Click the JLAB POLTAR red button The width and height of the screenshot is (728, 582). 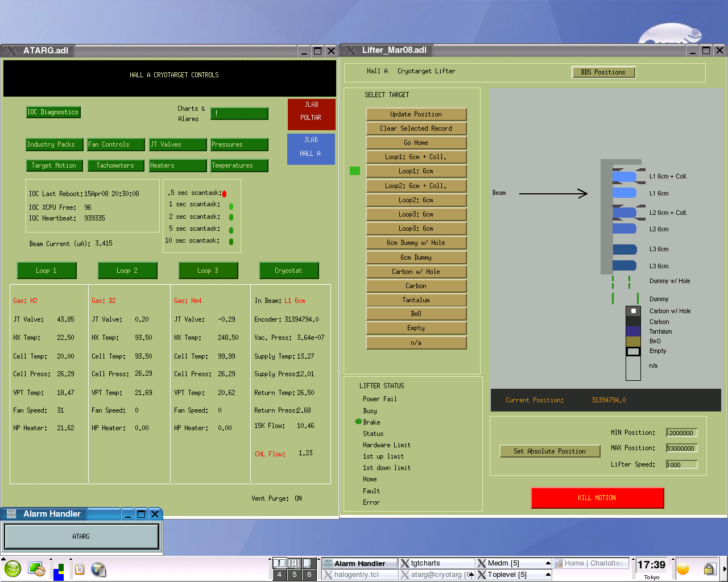click(x=311, y=114)
